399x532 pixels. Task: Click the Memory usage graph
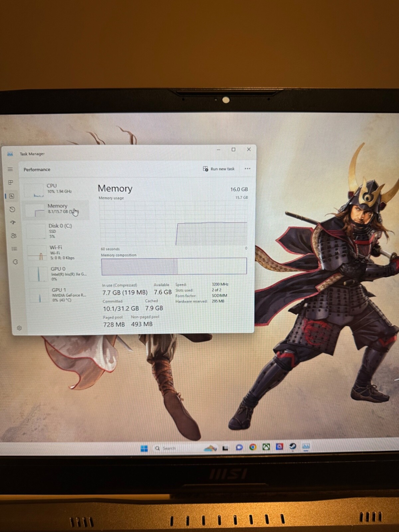(x=173, y=223)
